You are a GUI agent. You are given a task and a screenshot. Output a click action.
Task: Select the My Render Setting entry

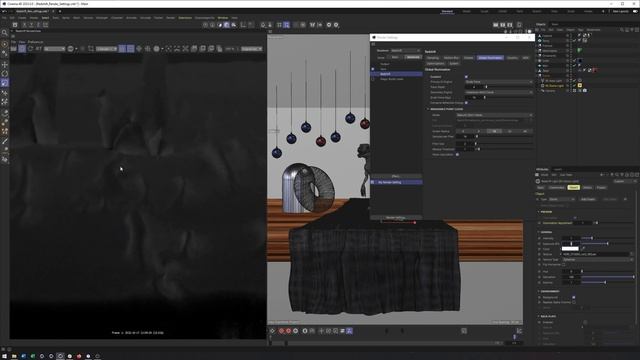coord(397,182)
